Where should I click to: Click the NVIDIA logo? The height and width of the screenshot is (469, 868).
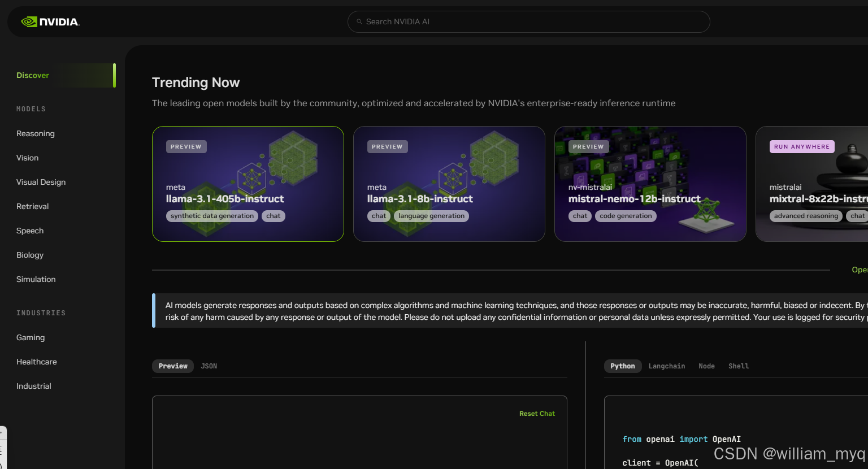pos(50,21)
